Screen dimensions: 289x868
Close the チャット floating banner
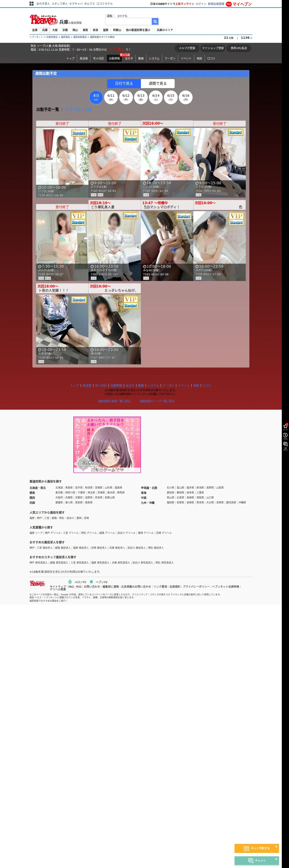pos(276,859)
